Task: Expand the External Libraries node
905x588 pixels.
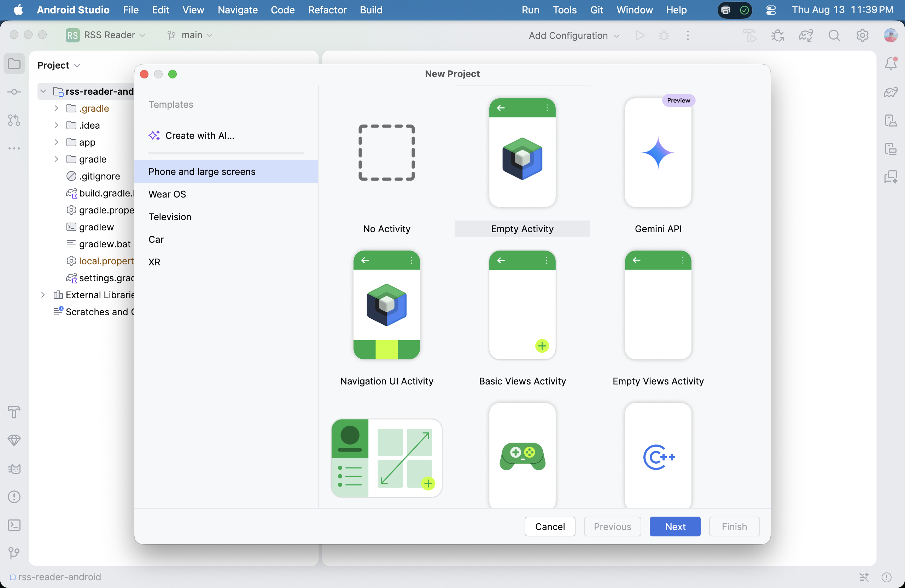Action: [x=43, y=295]
